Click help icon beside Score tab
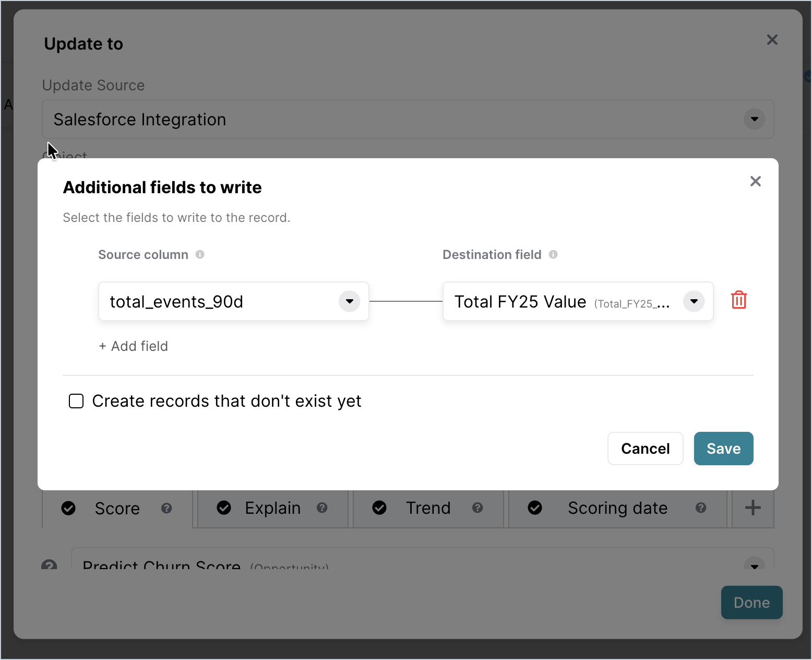This screenshot has height=660, width=812. [x=166, y=508]
